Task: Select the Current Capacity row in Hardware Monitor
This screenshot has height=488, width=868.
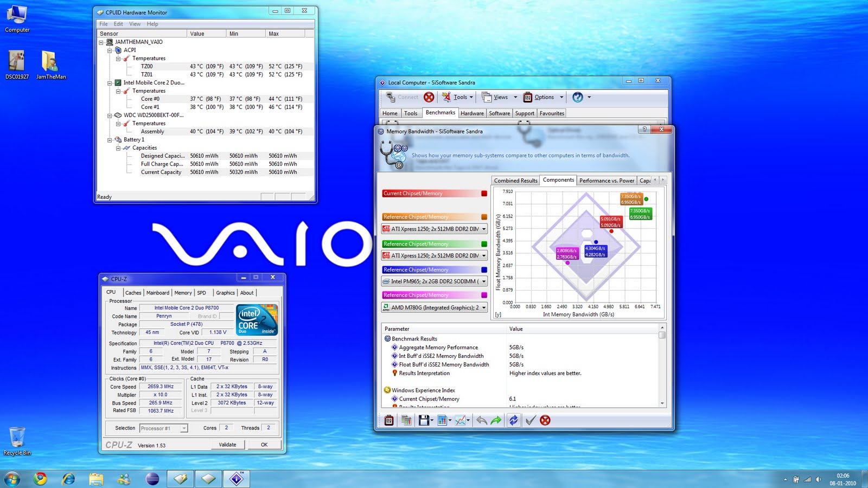Action: [206, 172]
